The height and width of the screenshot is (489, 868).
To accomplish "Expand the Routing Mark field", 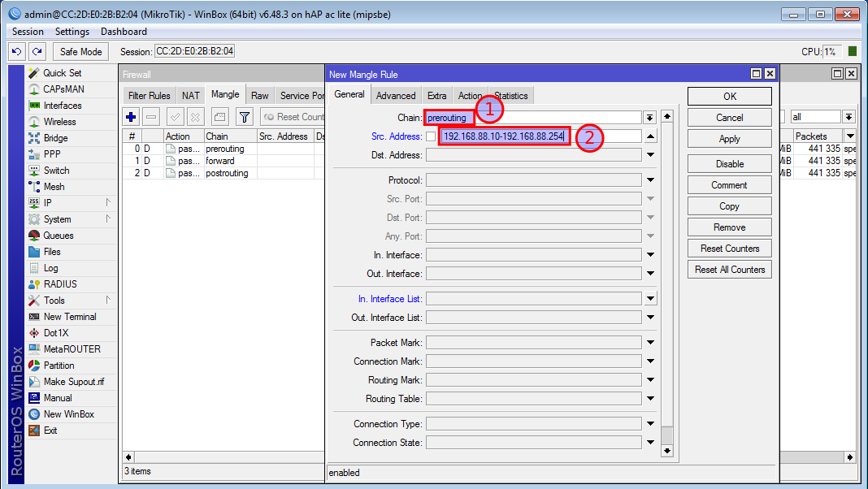I will pos(650,380).
